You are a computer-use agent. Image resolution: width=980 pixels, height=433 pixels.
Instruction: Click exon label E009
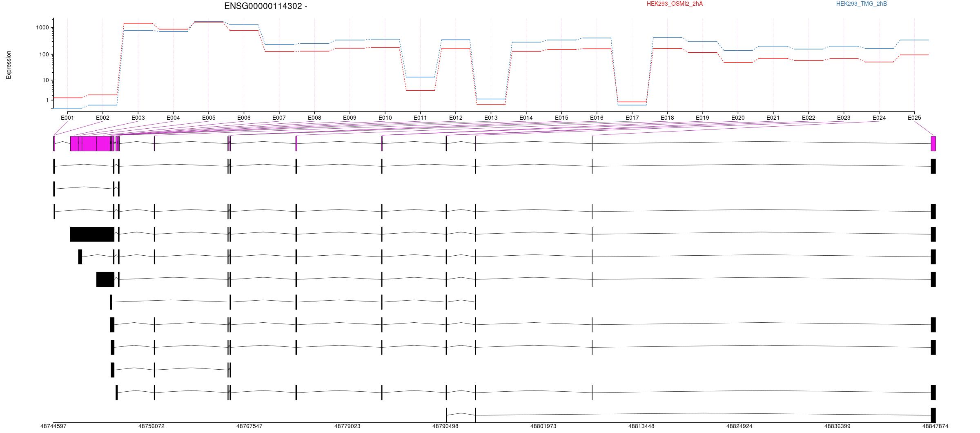[350, 118]
